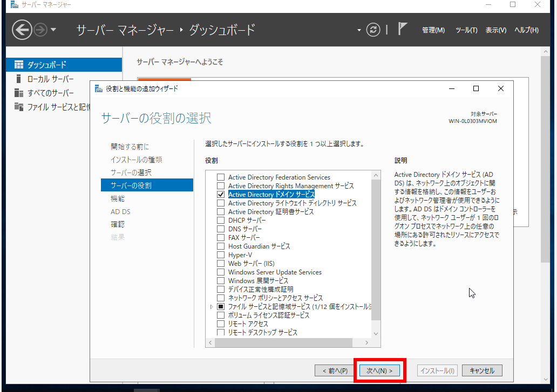Click the ローカル サーバー icon in sidebar
Screen dimensions: 557x392
[x=18, y=79]
